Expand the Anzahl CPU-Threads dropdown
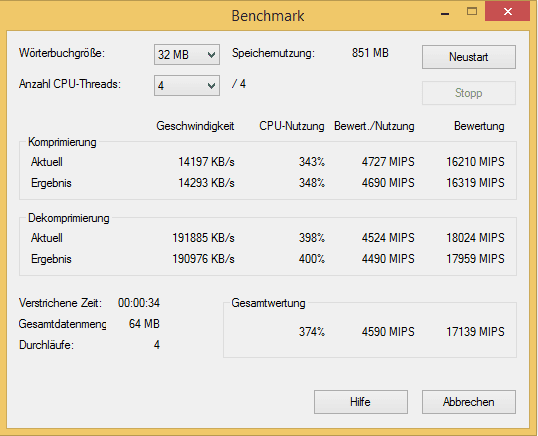The height and width of the screenshot is (436, 538). click(187, 85)
